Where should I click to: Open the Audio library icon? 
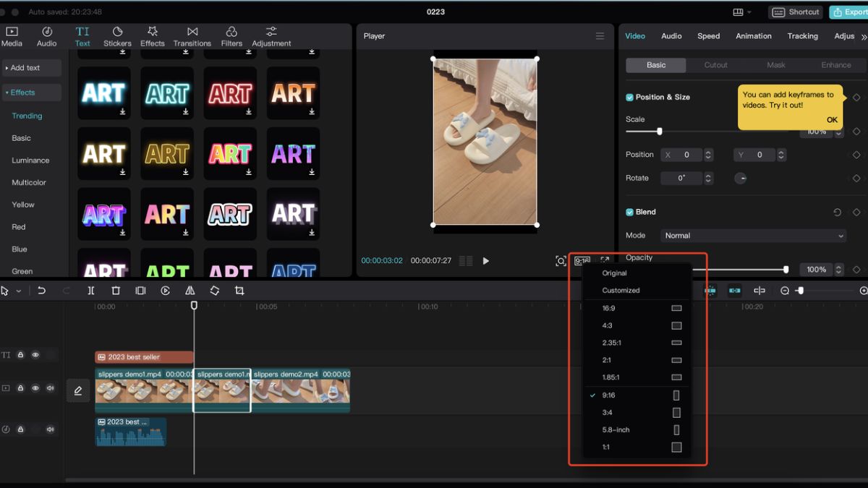[x=47, y=36]
